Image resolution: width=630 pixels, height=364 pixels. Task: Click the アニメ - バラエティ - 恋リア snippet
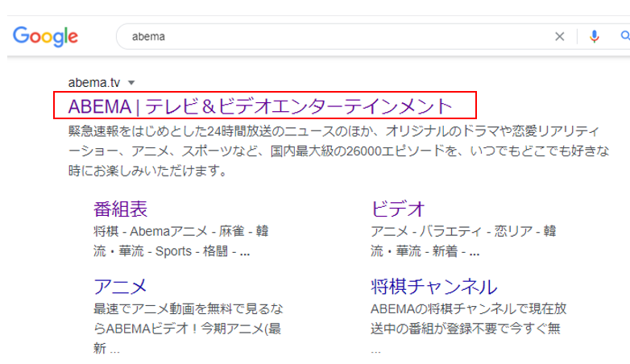[463, 241]
